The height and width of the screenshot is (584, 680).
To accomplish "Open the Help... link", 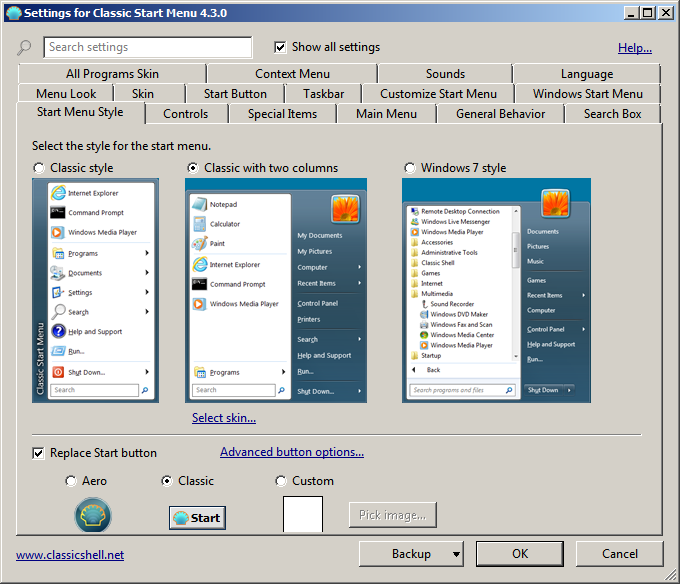I will tap(634, 48).
